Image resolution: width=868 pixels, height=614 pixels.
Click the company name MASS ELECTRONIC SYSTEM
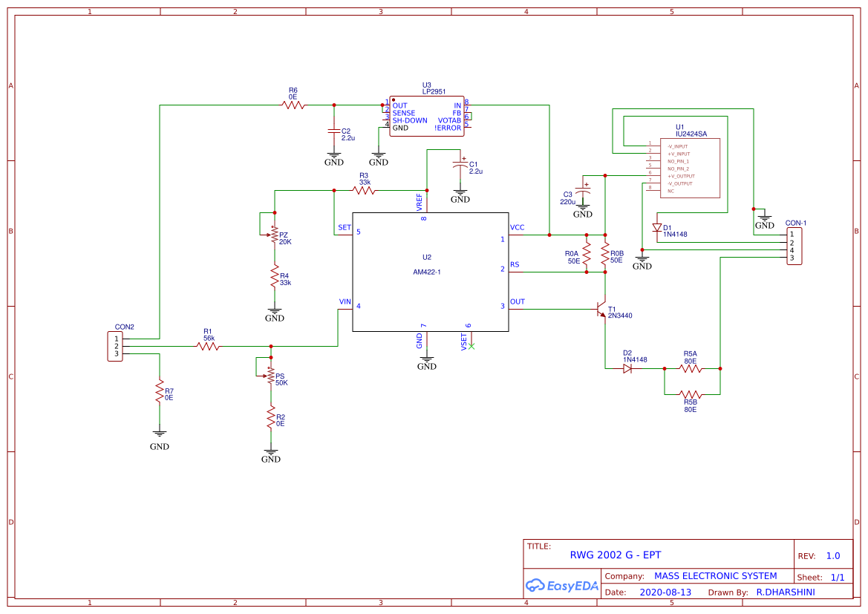[x=716, y=576]
